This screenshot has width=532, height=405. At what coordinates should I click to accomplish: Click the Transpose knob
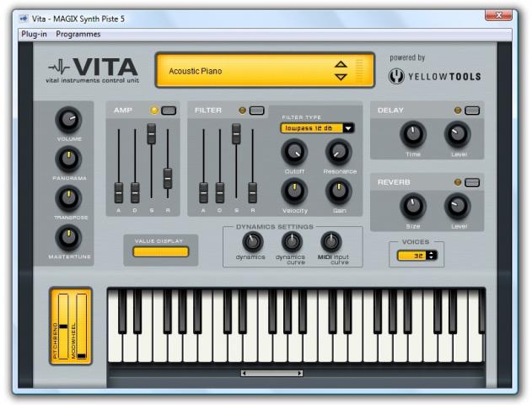pos(67,197)
